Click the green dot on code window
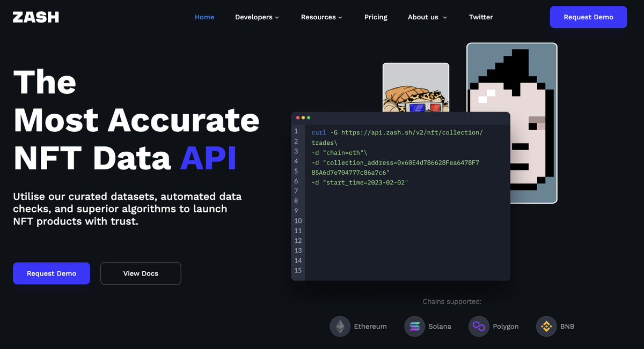Viewport: 644px width, 349px height. [309, 117]
